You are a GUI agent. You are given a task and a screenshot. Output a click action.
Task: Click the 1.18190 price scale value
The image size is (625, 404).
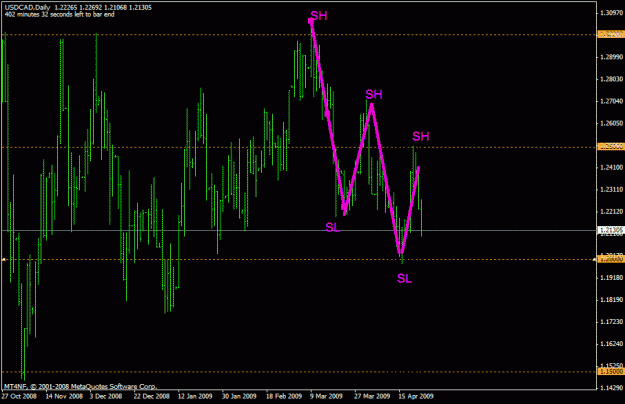pyautogui.click(x=611, y=300)
